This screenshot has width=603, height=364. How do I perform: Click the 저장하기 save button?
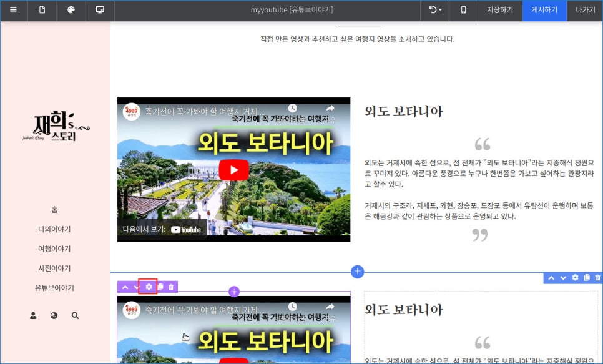point(500,11)
